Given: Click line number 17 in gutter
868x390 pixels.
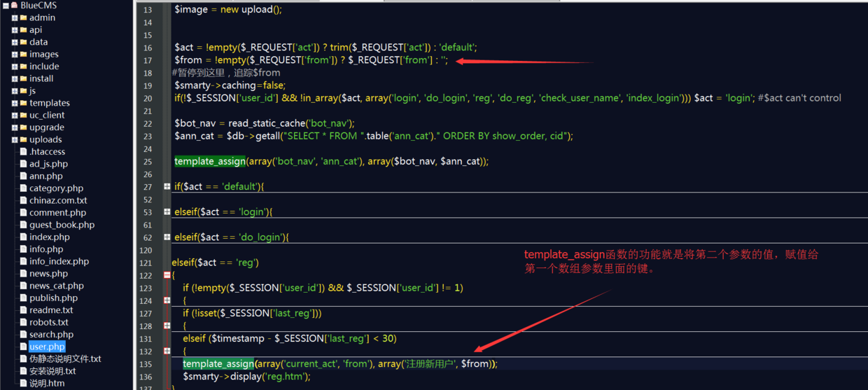Looking at the screenshot, I should tap(148, 61).
